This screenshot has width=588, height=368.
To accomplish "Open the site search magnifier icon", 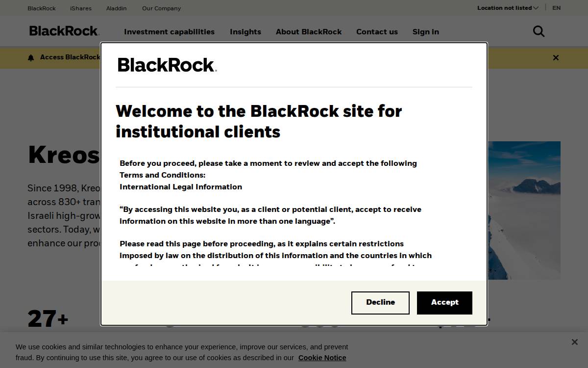I will pyautogui.click(x=539, y=31).
